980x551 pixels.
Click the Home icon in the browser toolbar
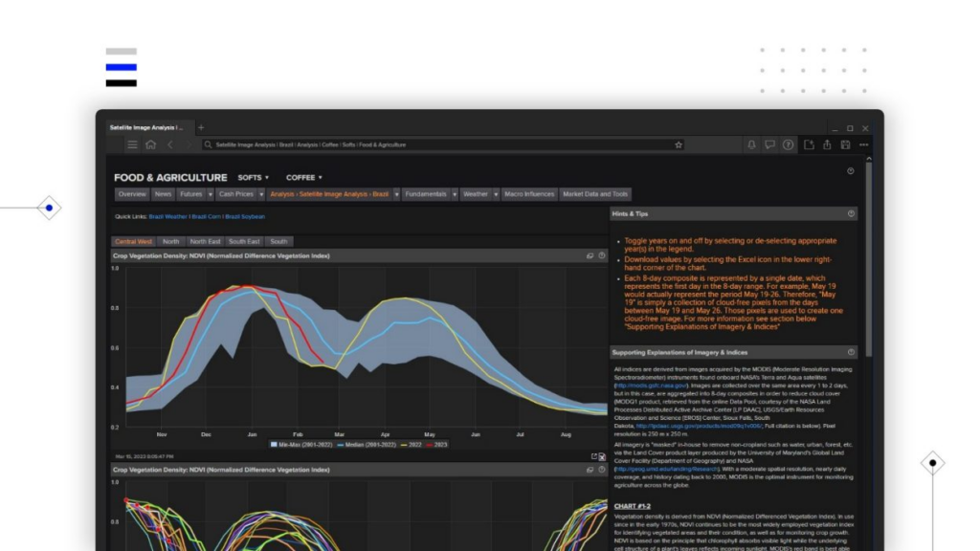150,144
